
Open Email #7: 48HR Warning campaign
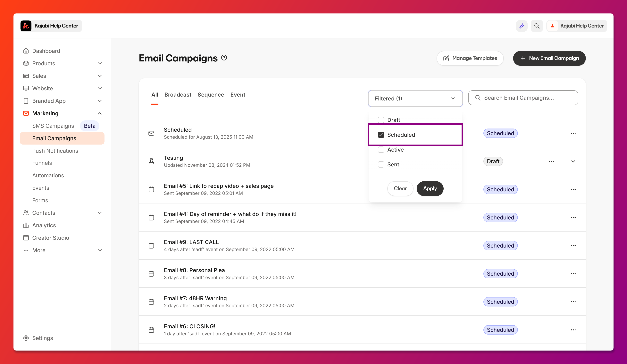pyautogui.click(x=195, y=298)
